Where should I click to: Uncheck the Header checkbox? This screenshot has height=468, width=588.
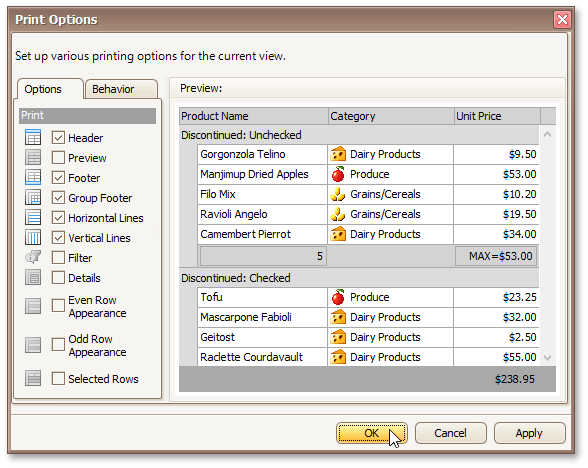tap(58, 138)
